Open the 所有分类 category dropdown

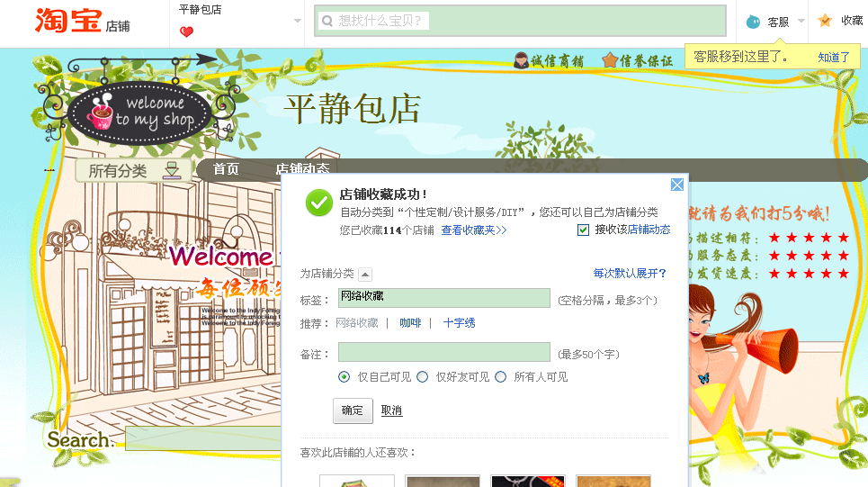pyautogui.click(x=133, y=171)
